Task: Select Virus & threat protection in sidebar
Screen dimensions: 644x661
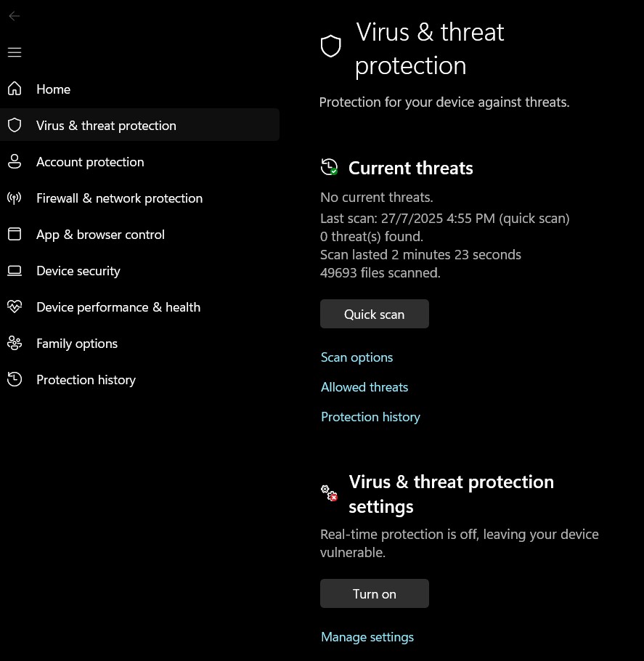Action: [x=106, y=126]
